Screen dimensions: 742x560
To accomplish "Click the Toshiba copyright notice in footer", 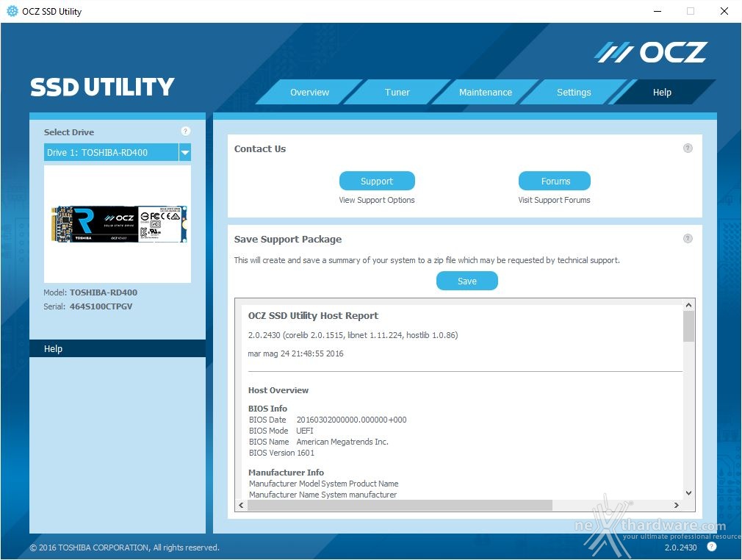I will pyautogui.click(x=124, y=548).
